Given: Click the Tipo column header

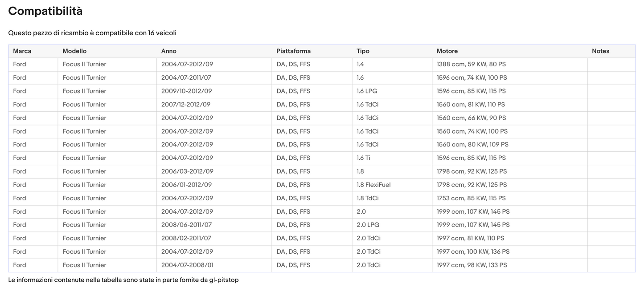Looking at the screenshot, I should [x=363, y=51].
